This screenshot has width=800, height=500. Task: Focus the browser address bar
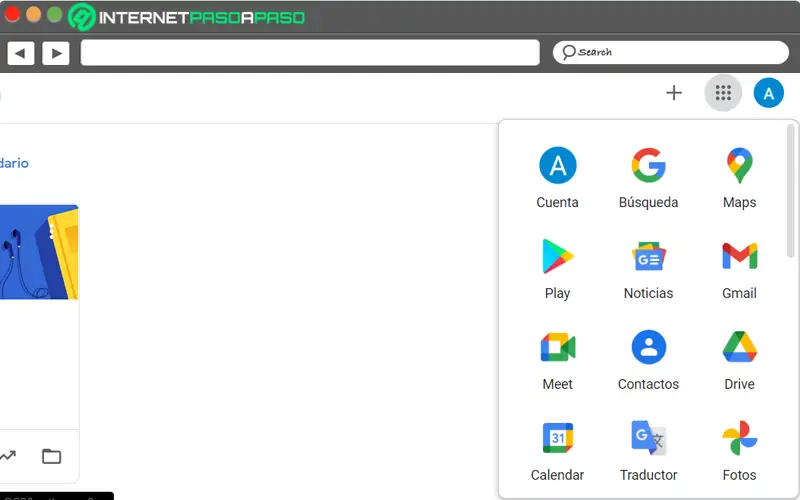(x=310, y=53)
